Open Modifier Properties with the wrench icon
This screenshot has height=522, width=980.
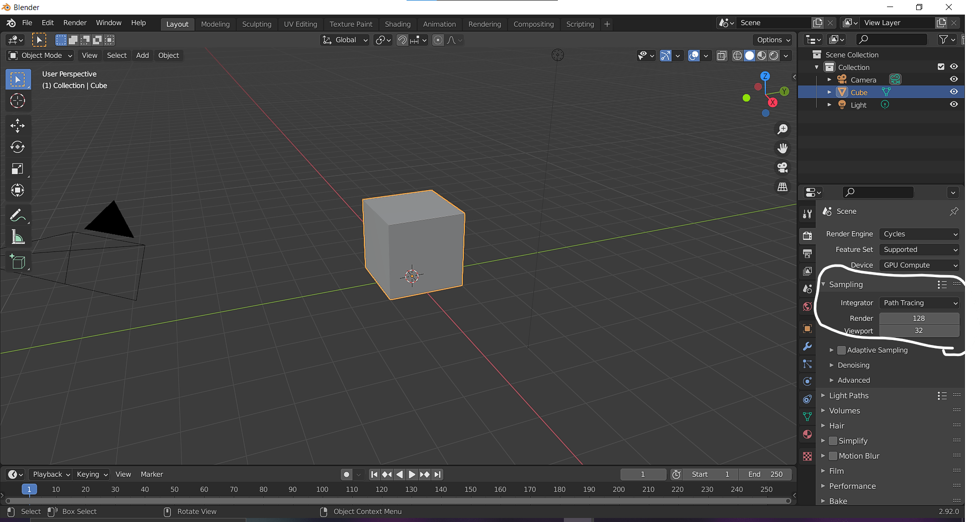[807, 346]
